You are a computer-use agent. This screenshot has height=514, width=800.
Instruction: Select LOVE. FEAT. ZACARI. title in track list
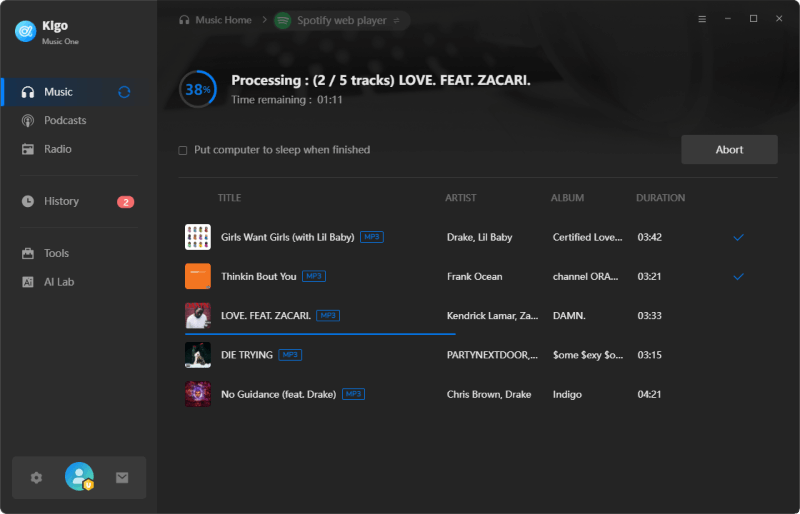coord(266,316)
